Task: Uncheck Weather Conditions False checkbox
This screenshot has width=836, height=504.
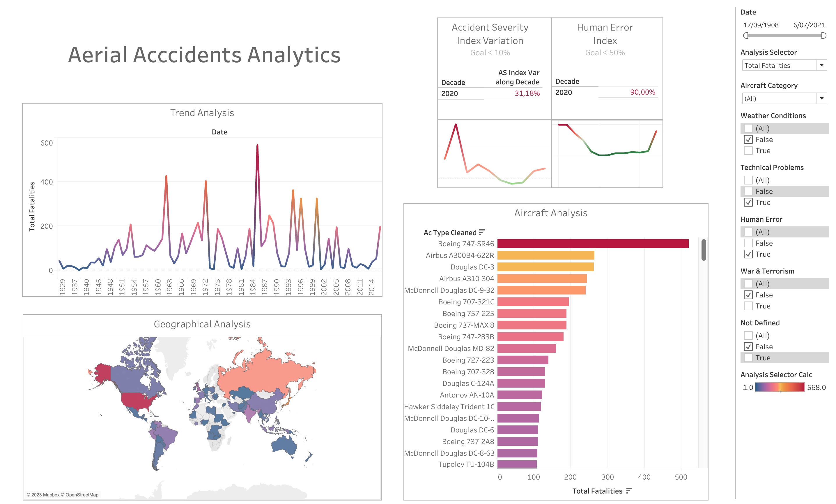Action: 748,139
